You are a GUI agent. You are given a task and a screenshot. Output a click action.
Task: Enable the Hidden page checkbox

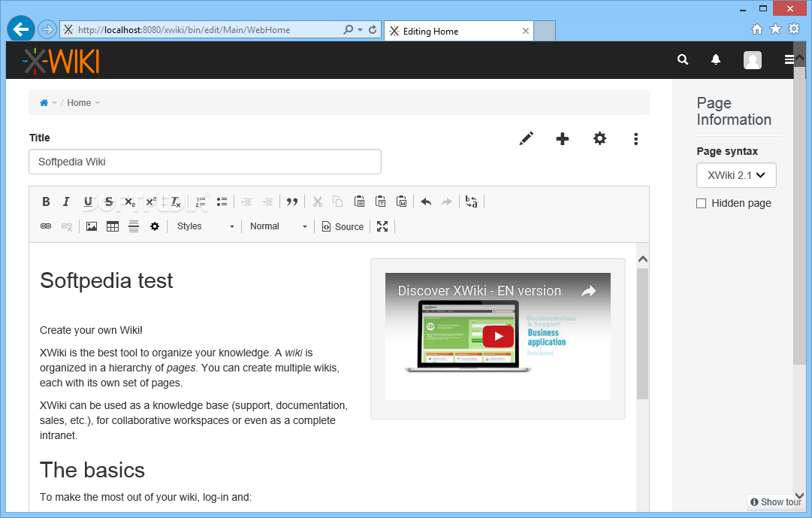coord(701,203)
